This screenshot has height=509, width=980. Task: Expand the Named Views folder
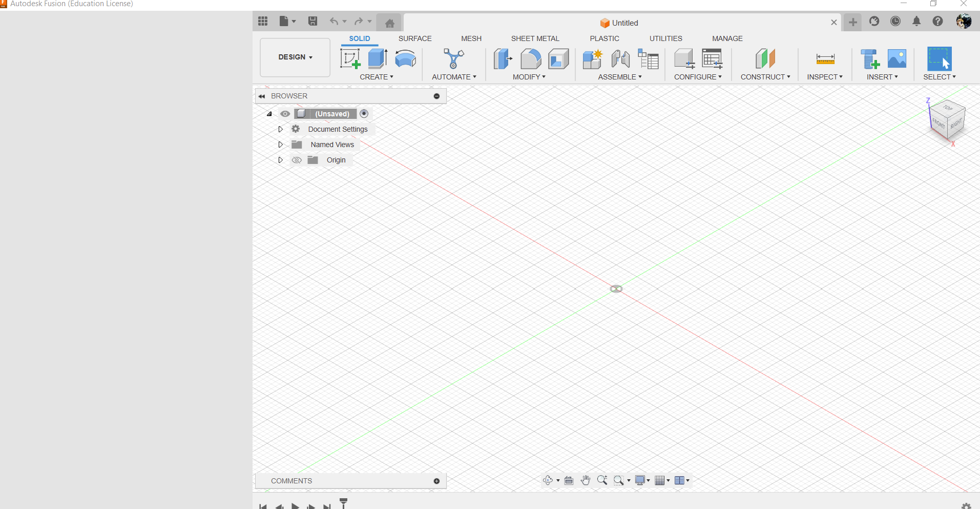(x=280, y=144)
